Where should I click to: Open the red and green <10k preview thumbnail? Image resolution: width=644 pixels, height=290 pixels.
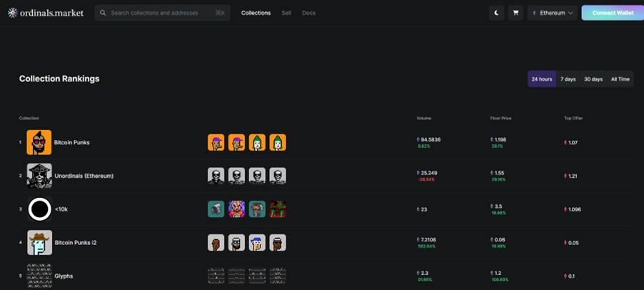click(x=278, y=209)
